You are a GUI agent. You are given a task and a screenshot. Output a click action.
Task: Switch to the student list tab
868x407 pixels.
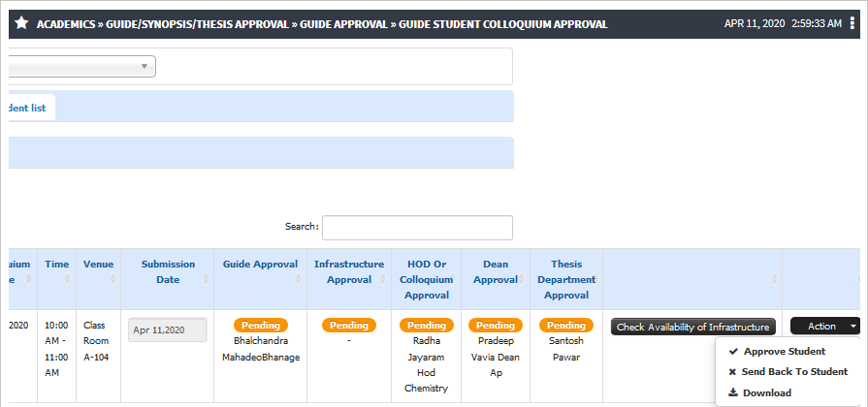point(28,108)
